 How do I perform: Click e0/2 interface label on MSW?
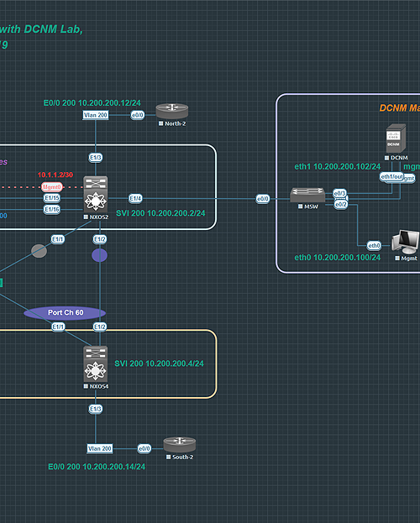click(341, 205)
